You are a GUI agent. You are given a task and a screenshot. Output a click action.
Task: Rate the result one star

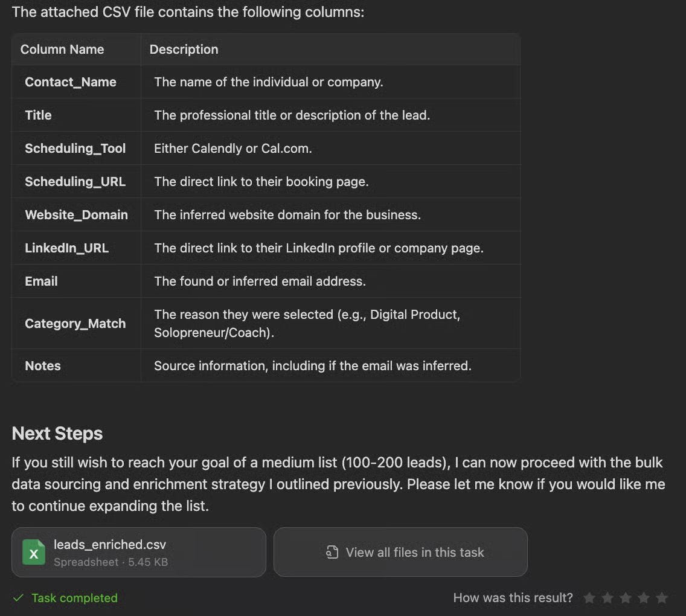point(589,598)
